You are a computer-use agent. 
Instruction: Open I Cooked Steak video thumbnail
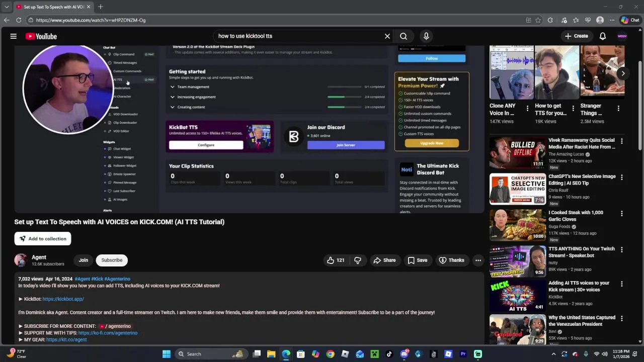point(518,225)
